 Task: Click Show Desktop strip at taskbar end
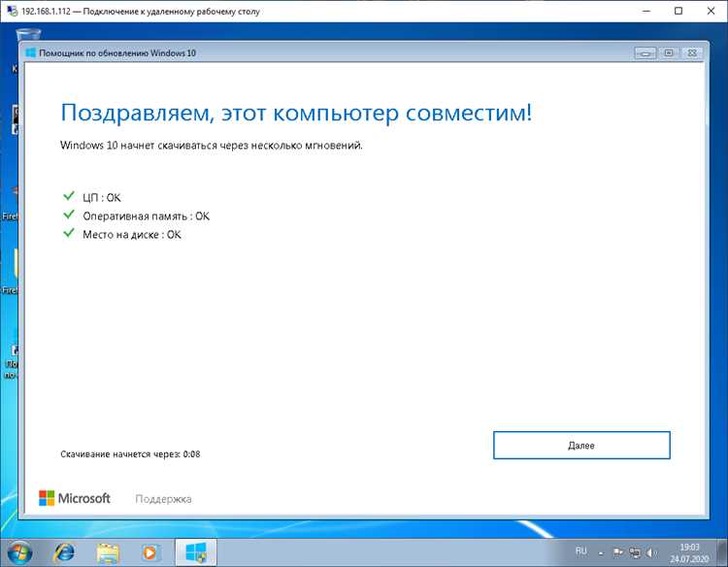[722, 552]
